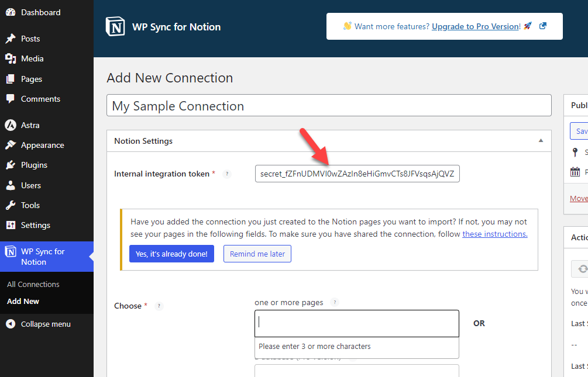Click Remind me later button
This screenshot has height=377, width=588.
(x=257, y=254)
